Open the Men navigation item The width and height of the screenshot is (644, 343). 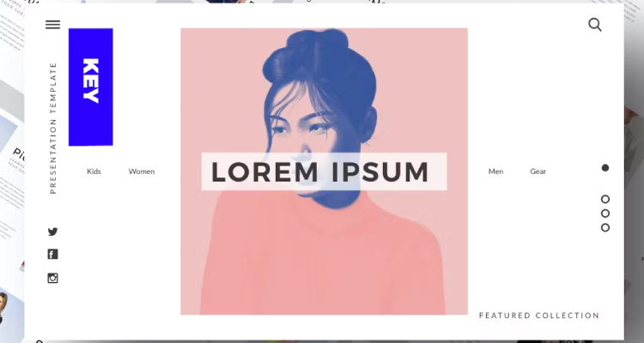pos(495,171)
